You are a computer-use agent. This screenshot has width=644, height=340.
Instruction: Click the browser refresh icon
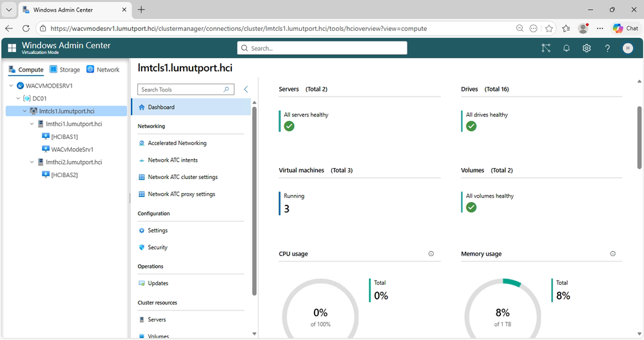point(26,28)
